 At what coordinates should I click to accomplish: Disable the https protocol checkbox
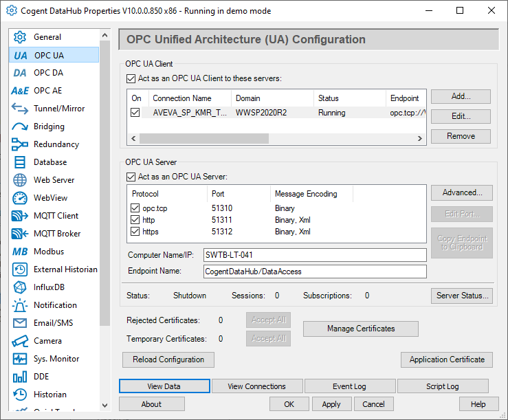click(x=135, y=232)
